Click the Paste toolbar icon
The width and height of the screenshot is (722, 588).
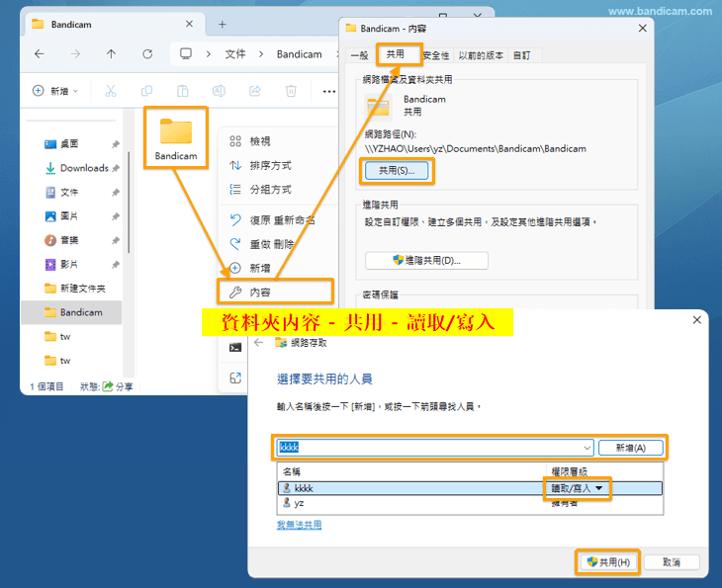tap(183, 91)
